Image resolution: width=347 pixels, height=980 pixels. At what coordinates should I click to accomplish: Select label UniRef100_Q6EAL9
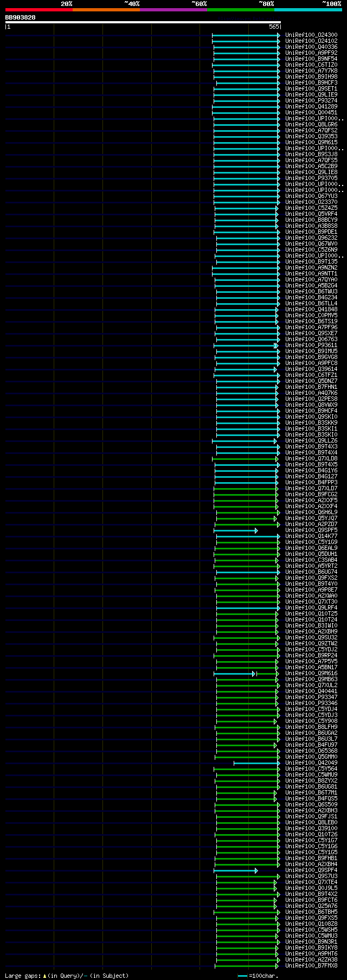(x=311, y=548)
